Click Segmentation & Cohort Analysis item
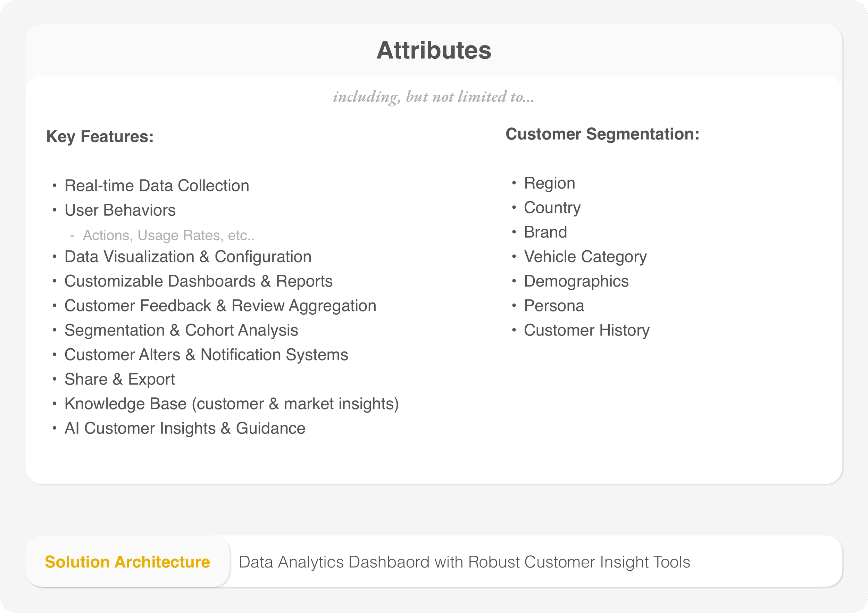 pyautogui.click(x=181, y=331)
